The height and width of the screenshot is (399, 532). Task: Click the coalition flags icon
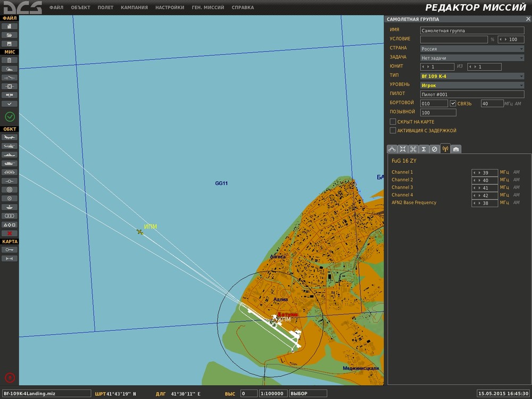coord(10,95)
